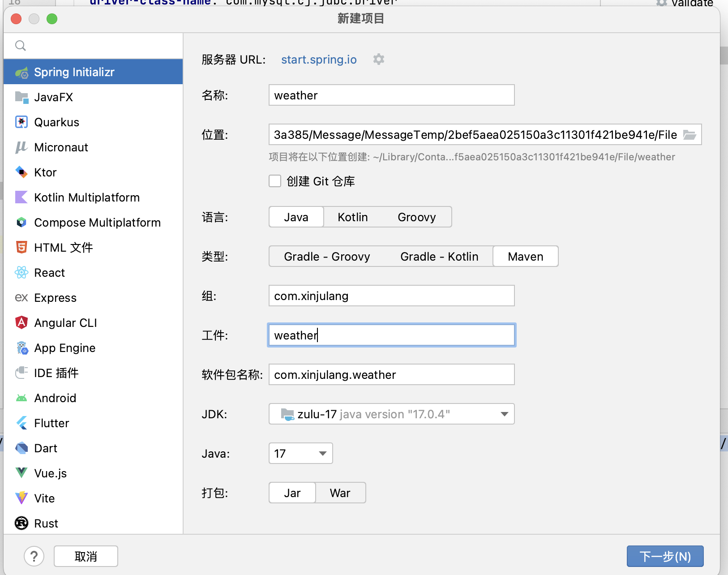Select React in the generators list
The height and width of the screenshot is (575, 728).
tap(93, 273)
